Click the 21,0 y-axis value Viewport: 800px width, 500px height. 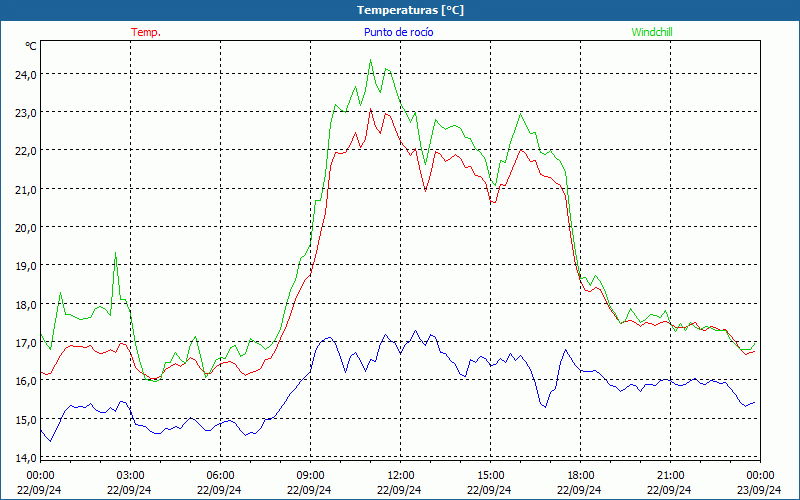pos(26,189)
